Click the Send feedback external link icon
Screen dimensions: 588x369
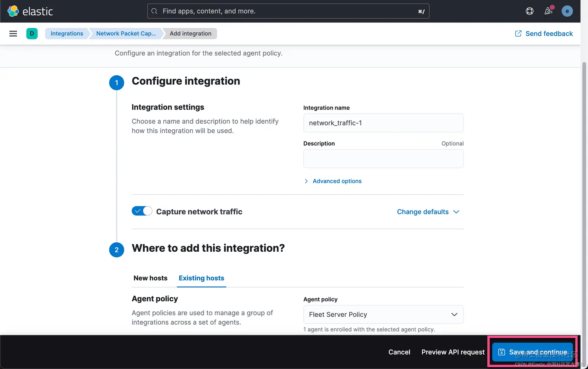click(x=518, y=34)
